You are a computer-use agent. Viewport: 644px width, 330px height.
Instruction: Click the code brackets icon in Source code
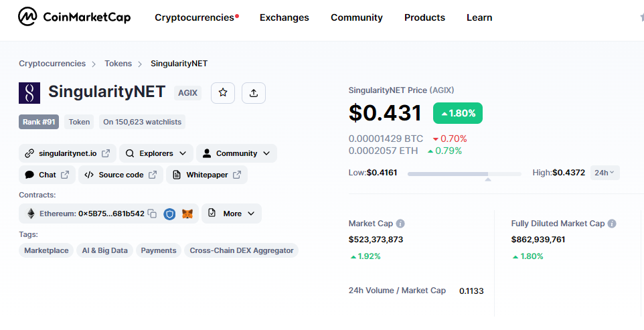(89, 175)
